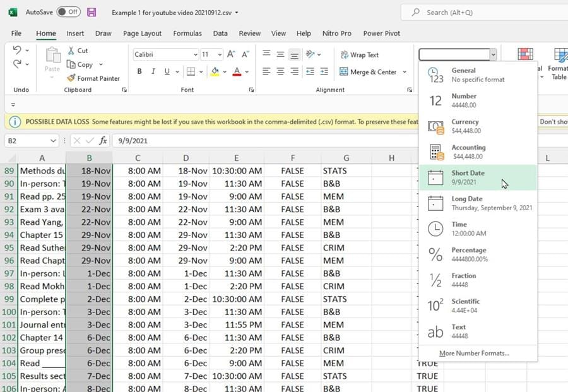Toggle italic formatting
Screen dimensions: 568x392
tap(153, 71)
